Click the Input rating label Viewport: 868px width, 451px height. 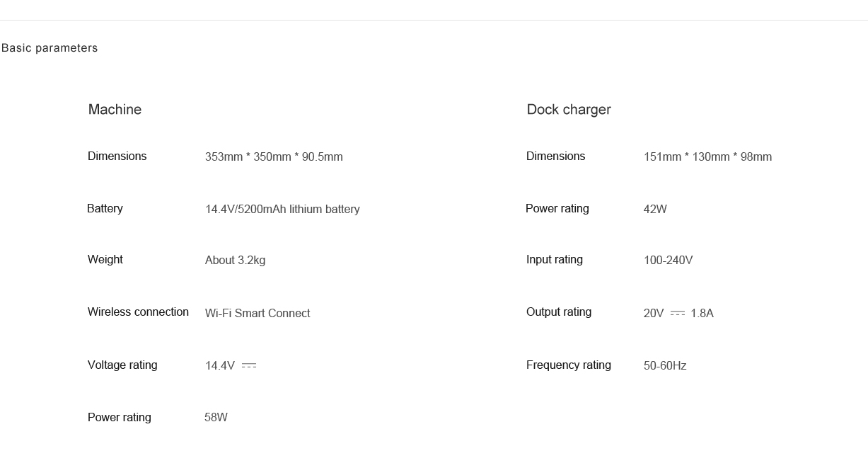[555, 260]
